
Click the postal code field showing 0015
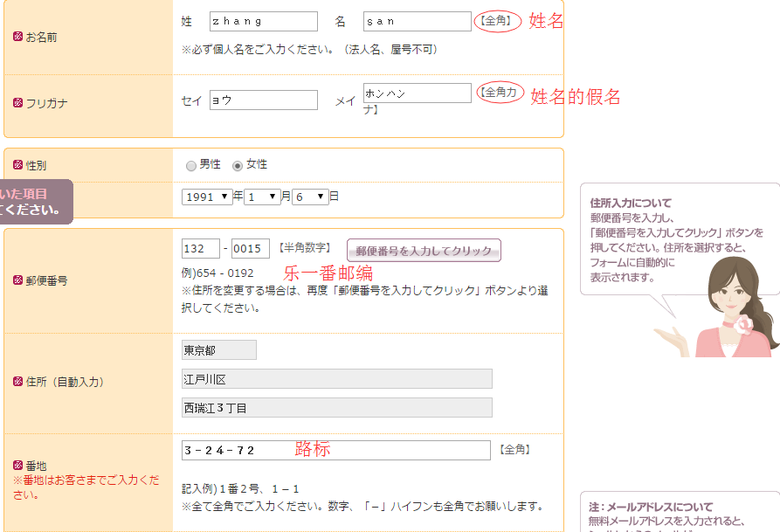(251, 249)
